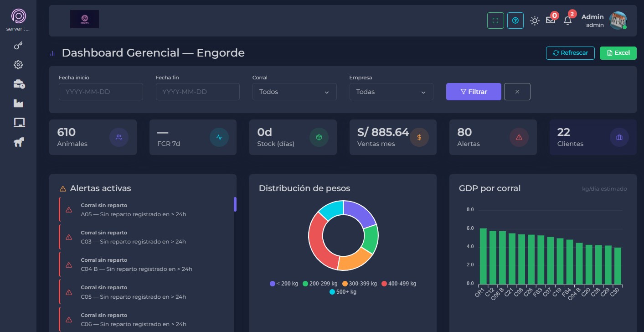Image resolution: width=644 pixels, height=332 pixels.
Task: Select the C03 sin reparto alert text
Action: tap(134, 242)
